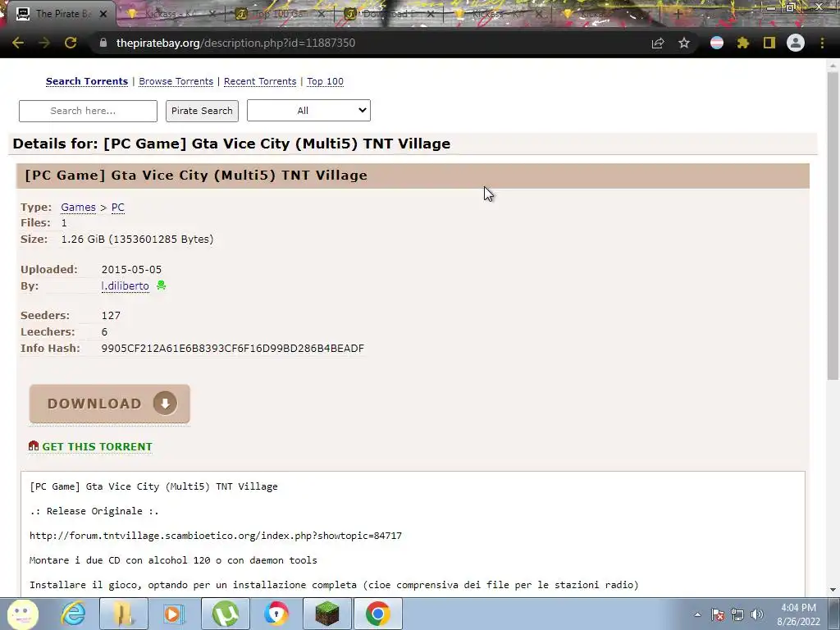Open uploader l.diliberto profile
840x630 pixels.
(x=125, y=286)
